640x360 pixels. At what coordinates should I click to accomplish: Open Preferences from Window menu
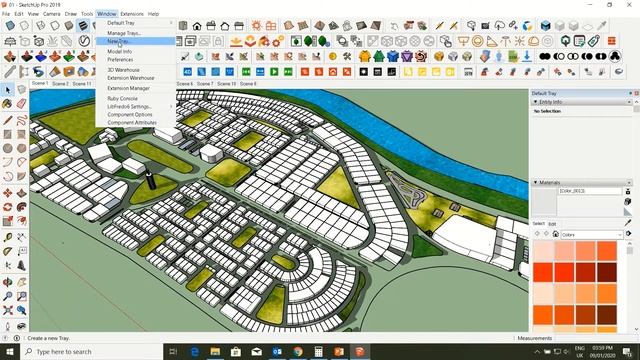[136, 60]
